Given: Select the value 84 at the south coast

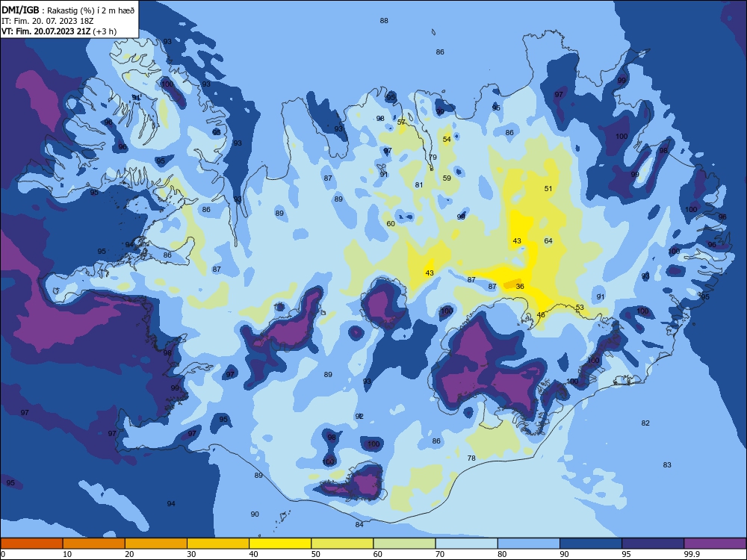Looking at the screenshot, I should 359,524.
